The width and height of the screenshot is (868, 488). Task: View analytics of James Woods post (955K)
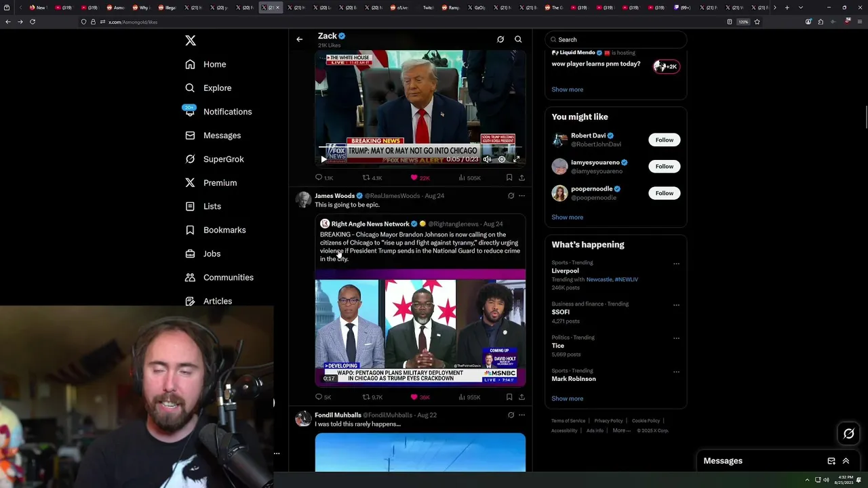point(469,397)
